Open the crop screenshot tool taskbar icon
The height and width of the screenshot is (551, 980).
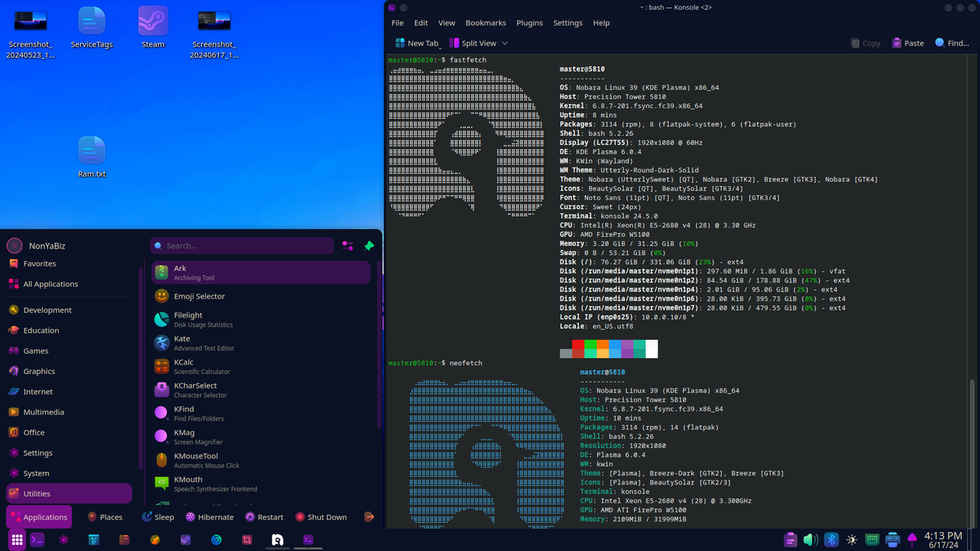(247, 540)
